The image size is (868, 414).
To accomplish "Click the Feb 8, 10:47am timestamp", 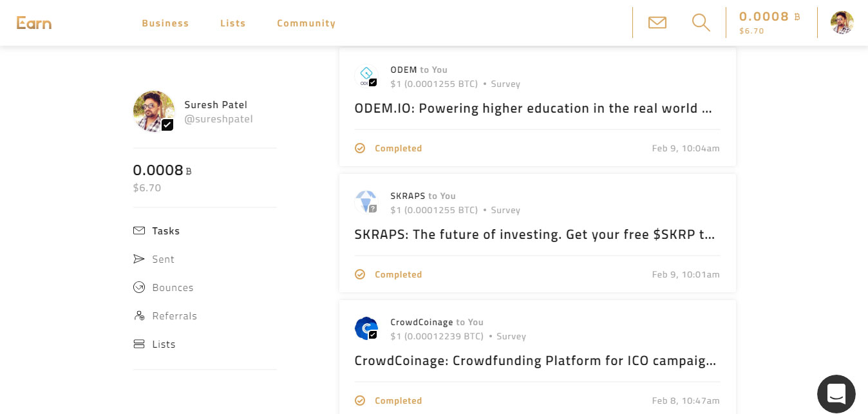I will click(x=686, y=400).
